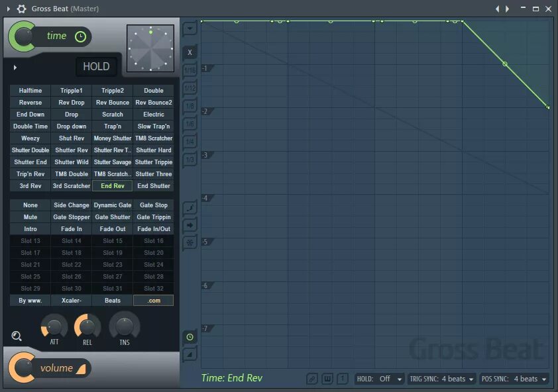Choose the TM8 Scratcher preset
The image size is (558, 392).
click(x=154, y=138)
